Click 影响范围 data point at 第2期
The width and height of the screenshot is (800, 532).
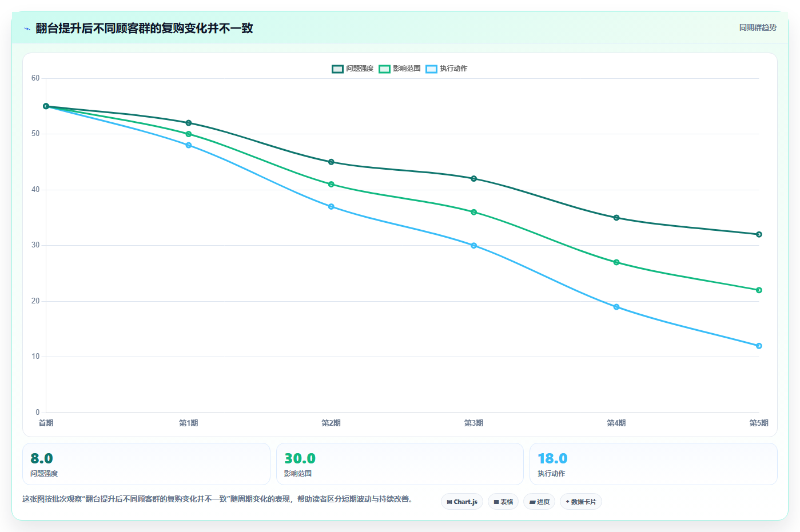point(331,184)
